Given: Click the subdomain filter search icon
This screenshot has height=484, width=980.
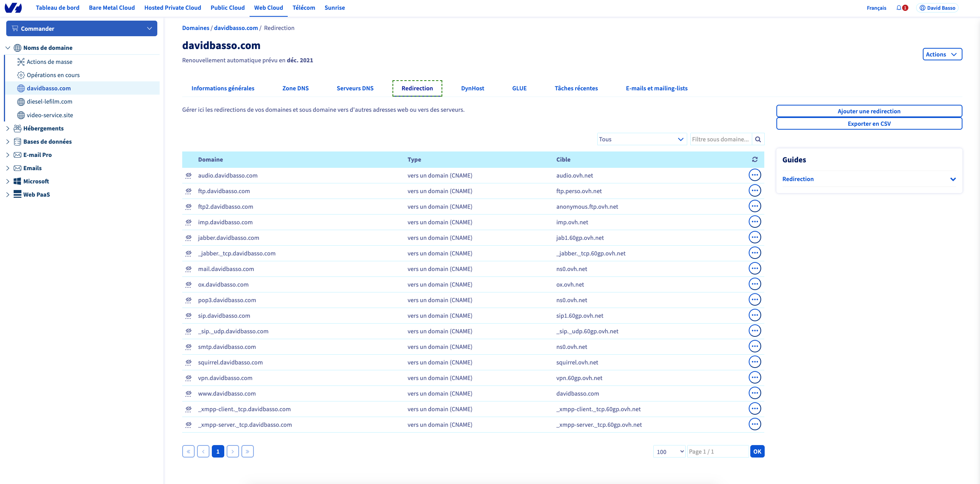Looking at the screenshot, I should coord(758,139).
